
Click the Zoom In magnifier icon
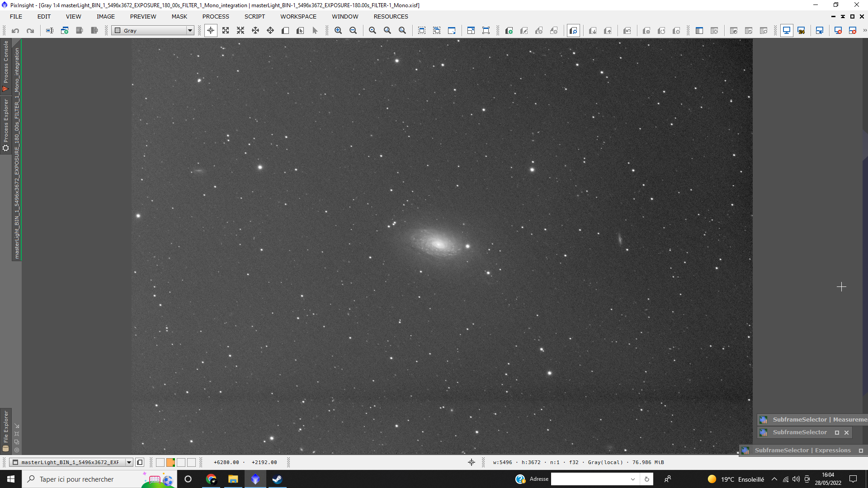coord(338,31)
